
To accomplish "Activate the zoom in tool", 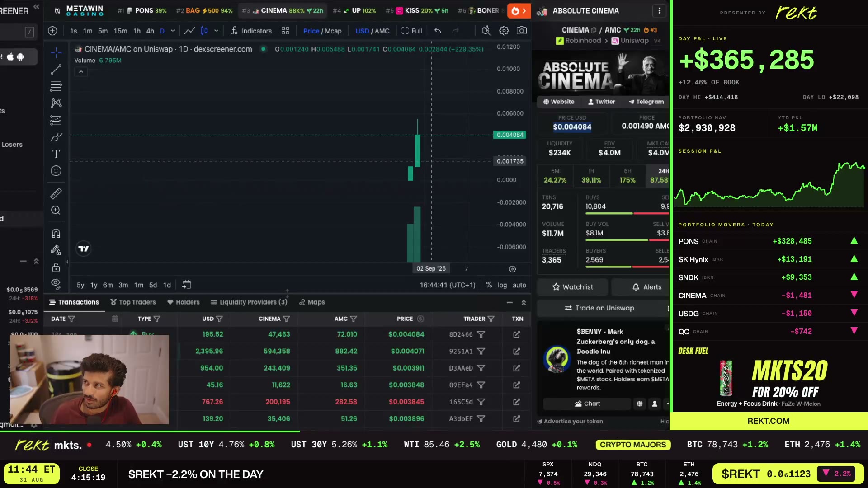I will tap(56, 211).
